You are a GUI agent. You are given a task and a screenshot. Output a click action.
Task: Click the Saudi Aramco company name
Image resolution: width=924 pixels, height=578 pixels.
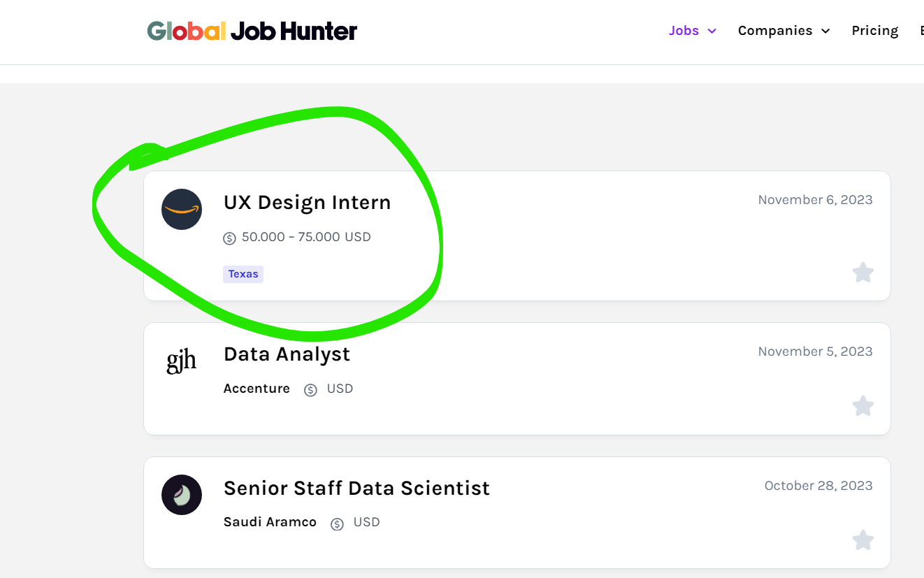click(270, 522)
